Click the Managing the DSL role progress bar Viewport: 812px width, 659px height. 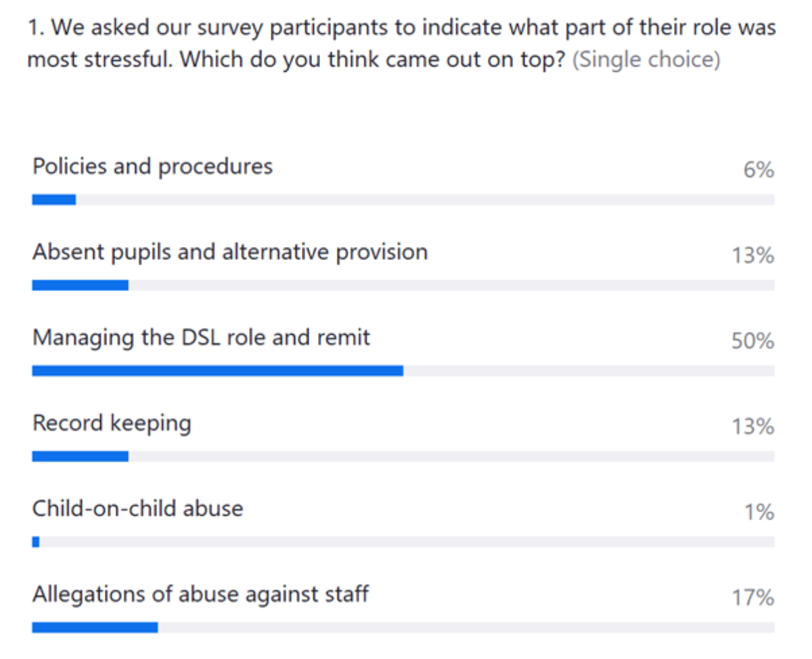[217, 371]
